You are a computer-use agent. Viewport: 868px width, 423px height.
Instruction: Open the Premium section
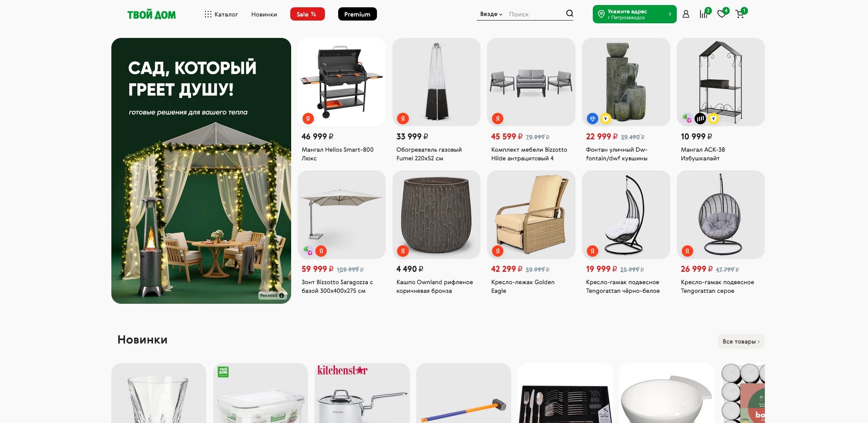pos(357,14)
